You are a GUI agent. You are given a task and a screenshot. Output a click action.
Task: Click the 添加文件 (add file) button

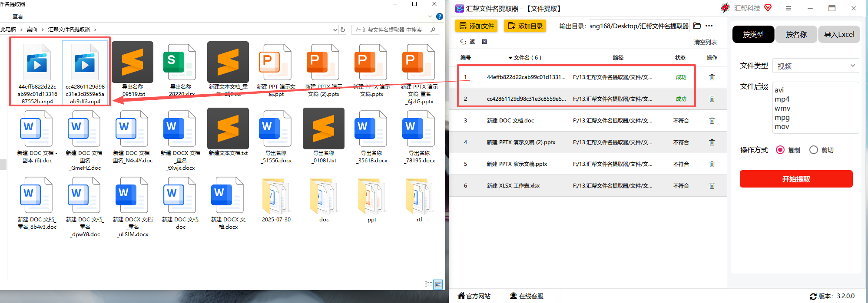click(477, 26)
